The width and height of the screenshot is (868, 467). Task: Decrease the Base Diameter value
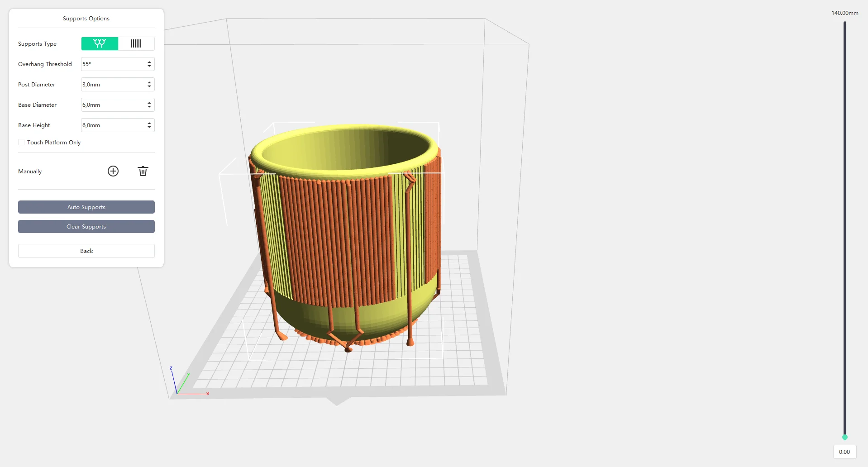click(x=149, y=107)
